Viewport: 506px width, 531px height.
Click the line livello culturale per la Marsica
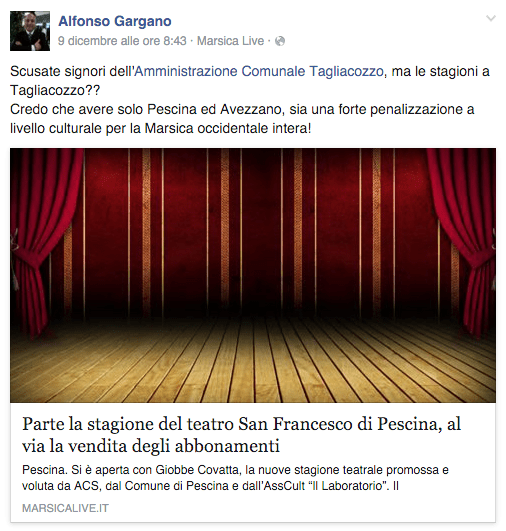[x=161, y=129]
